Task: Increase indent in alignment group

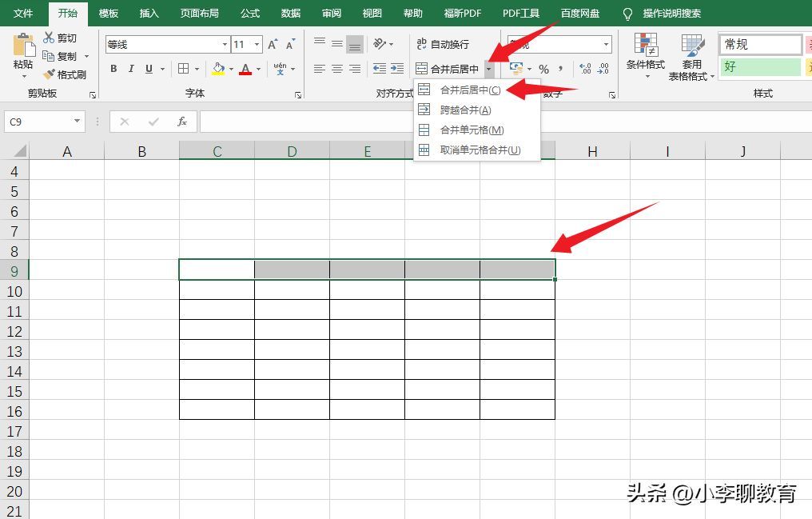Action: coord(397,68)
